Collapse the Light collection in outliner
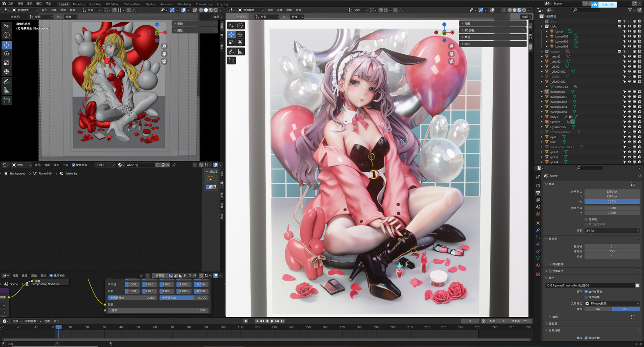This screenshot has height=347, width=644. click(x=542, y=26)
